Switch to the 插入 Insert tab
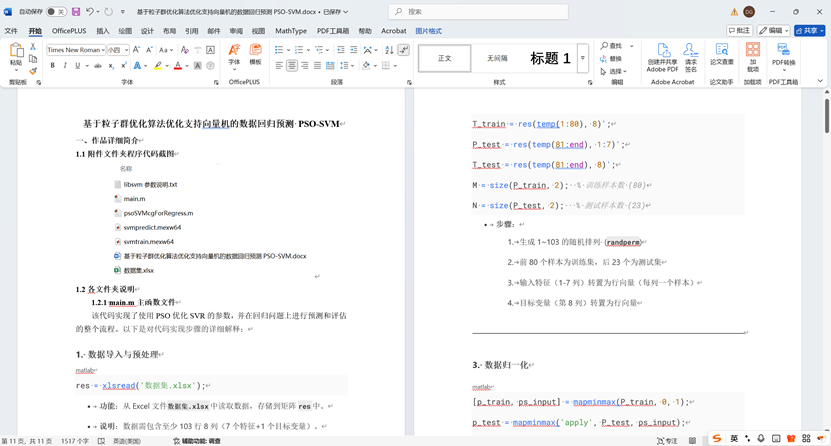 tap(103, 31)
